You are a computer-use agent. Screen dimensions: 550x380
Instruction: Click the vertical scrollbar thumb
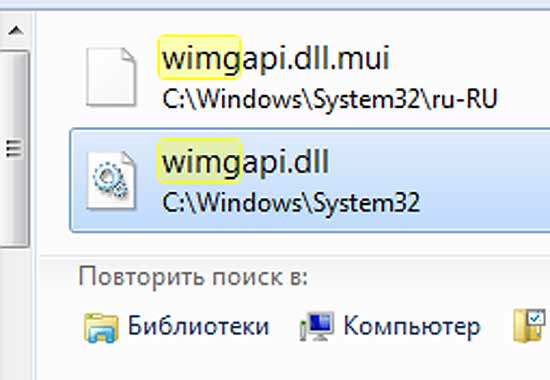pyautogui.click(x=14, y=149)
